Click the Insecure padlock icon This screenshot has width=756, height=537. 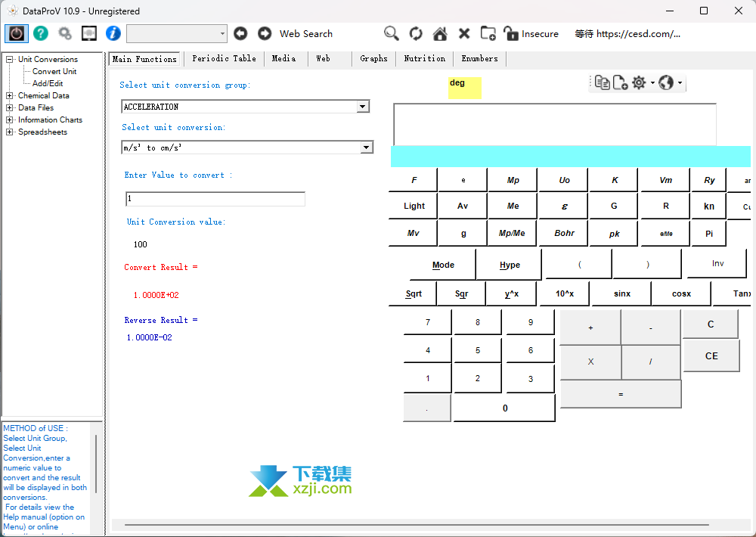[x=510, y=33]
